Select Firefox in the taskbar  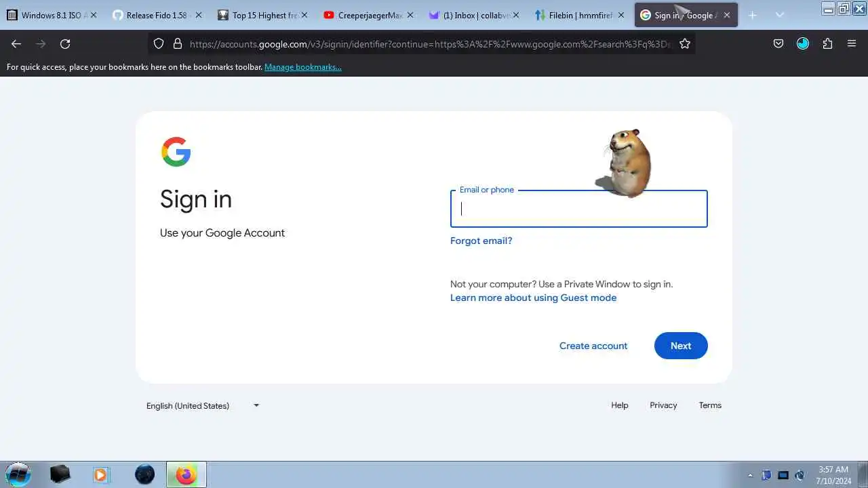186,474
